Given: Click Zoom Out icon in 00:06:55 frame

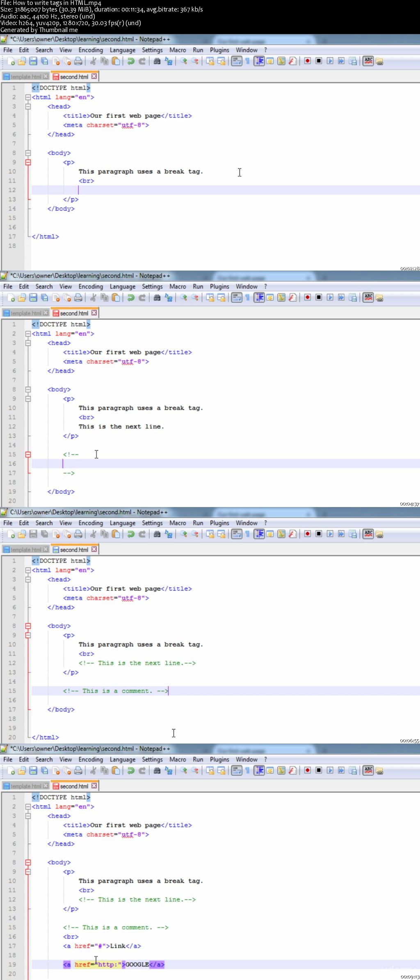Looking at the screenshot, I should [195, 534].
